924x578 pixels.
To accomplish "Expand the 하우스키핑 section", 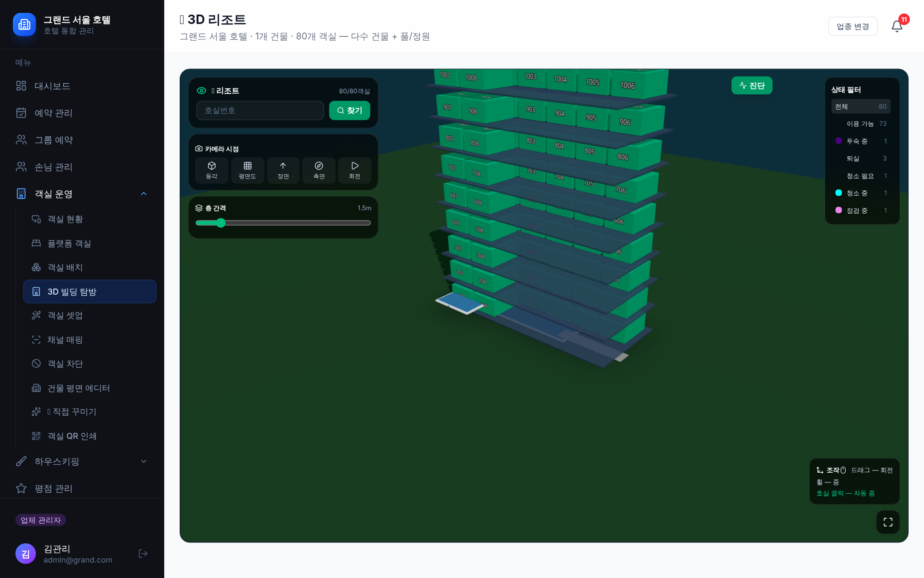I will (82, 462).
